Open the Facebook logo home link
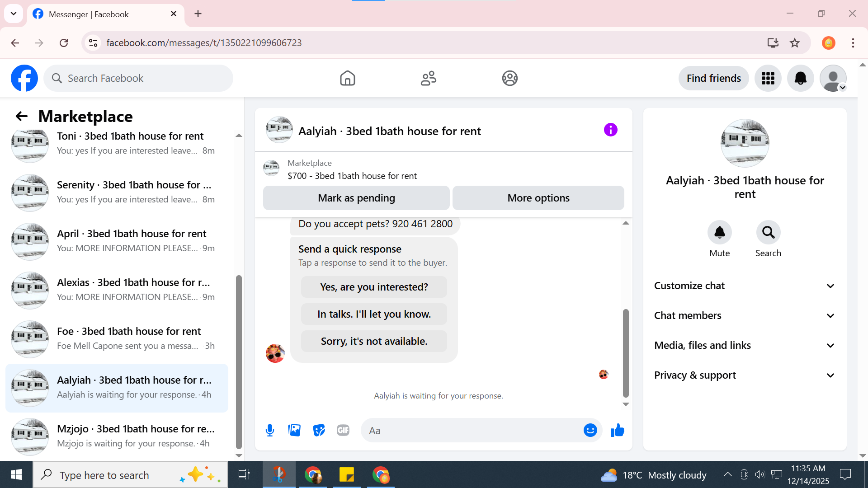This screenshot has height=488, width=868. pos(24,78)
